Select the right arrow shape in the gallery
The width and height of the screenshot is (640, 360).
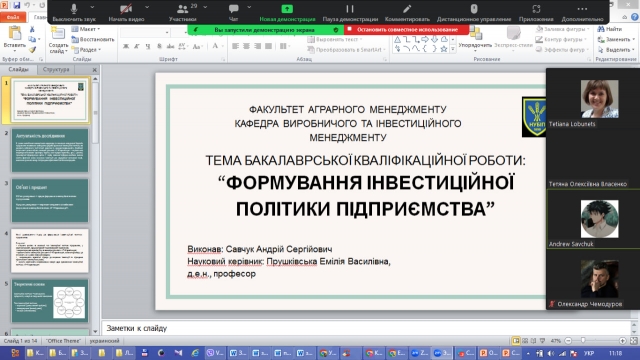425,39
